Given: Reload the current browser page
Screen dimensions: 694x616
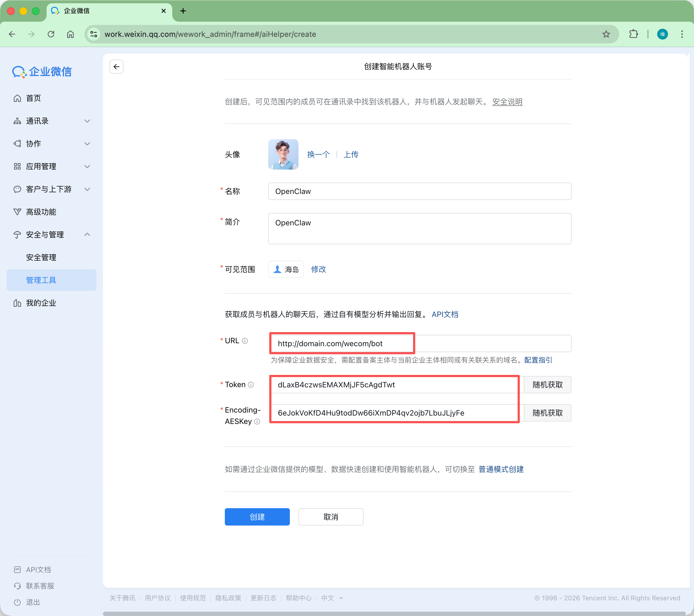Looking at the screenshot, I should coord(51,34).
